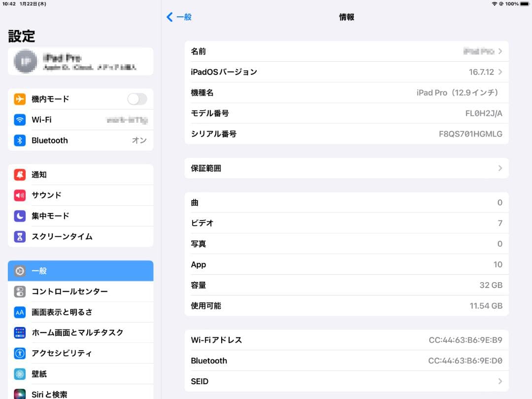The height and width of the screenshot is (399, 532).
Task: Open コントロールセンター settings
Action: pyautogui.click(x=80, y=291)
